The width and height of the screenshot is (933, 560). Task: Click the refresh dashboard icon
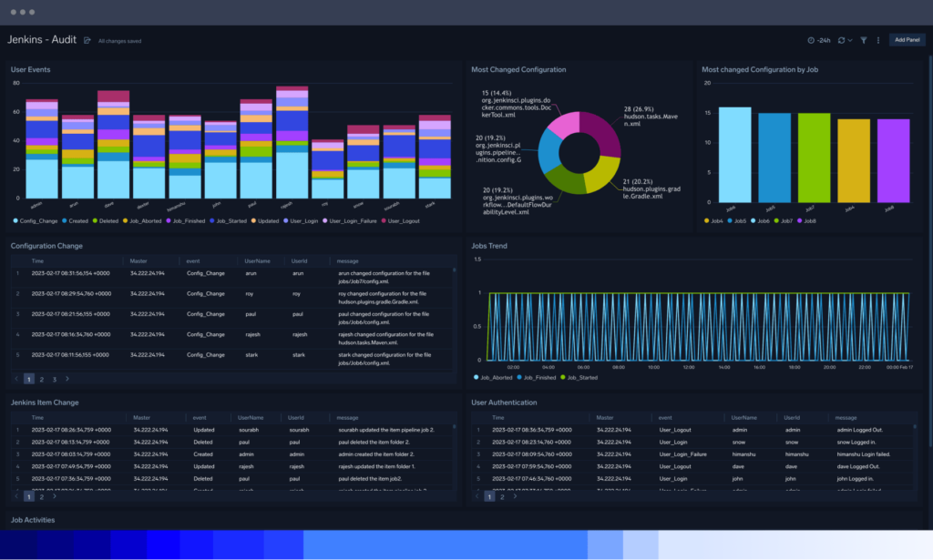tap(842, 40)
